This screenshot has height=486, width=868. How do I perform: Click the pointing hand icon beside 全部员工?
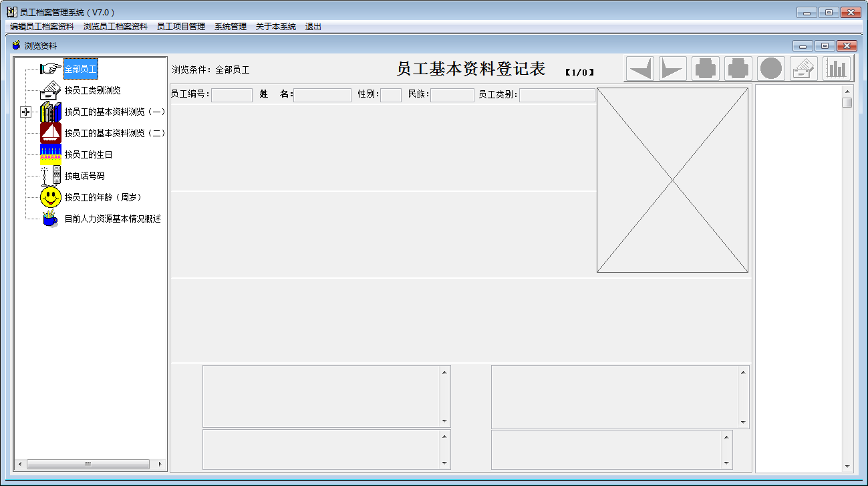(50, 68)
